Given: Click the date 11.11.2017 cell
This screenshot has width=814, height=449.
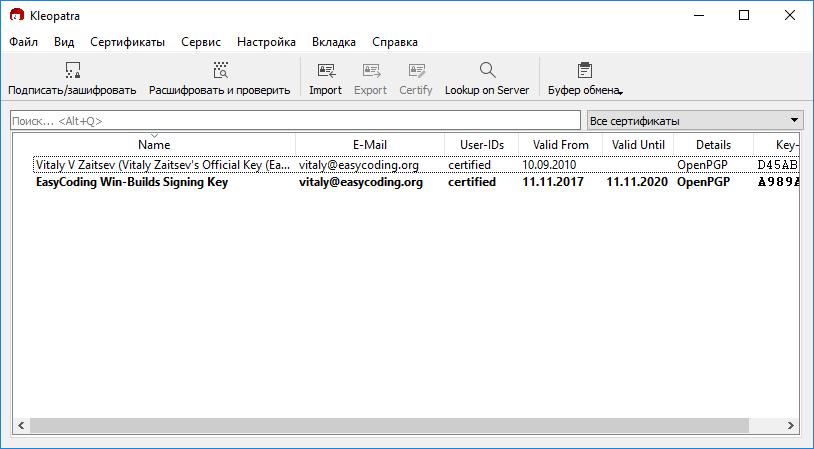Looking at the screenshot, I should click(x=553, y=182).
